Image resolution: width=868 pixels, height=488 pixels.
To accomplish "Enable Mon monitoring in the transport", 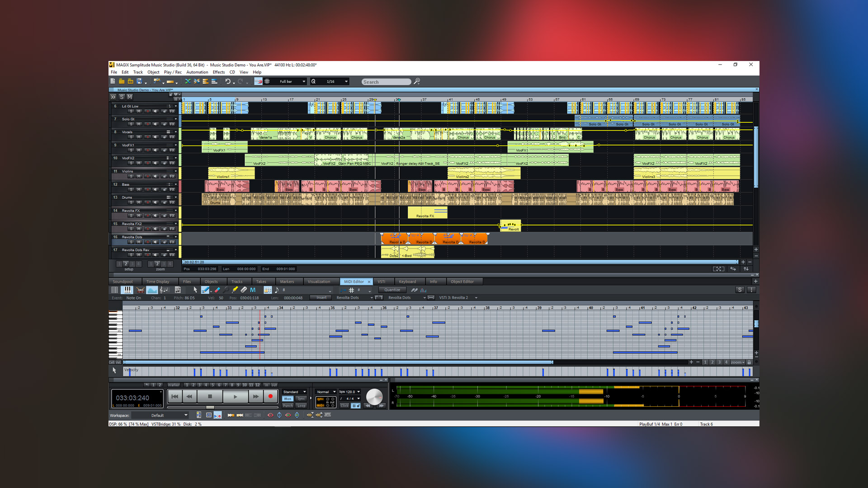I will [288, 399].
